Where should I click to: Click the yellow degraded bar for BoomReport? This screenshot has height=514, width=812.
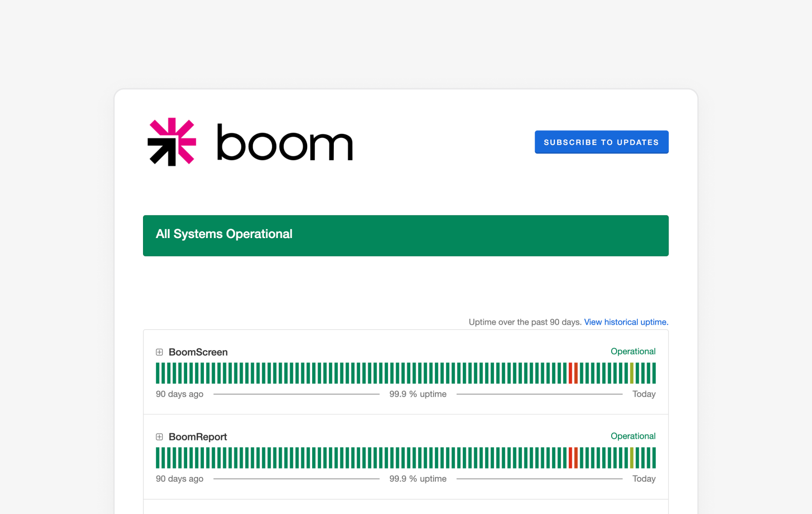pos(632,458)
